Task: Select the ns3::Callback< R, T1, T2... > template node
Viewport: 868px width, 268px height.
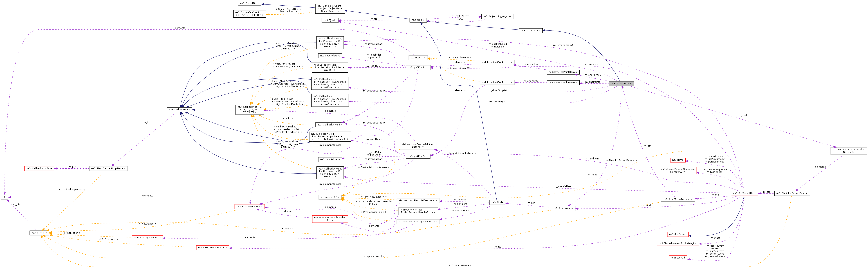Action: tap(249, 110)
